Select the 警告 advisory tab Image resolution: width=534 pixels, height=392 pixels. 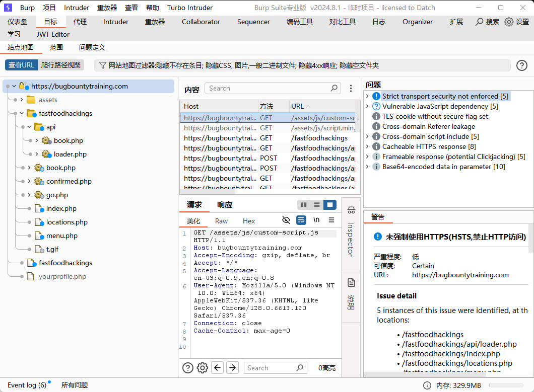pyautogui.click(x=378, y=217)
